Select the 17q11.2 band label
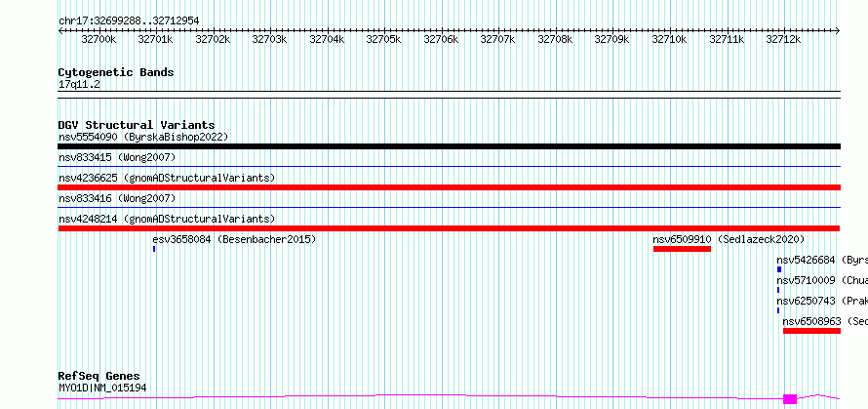Viewport: 868px width, 409px height. [80, 85]
